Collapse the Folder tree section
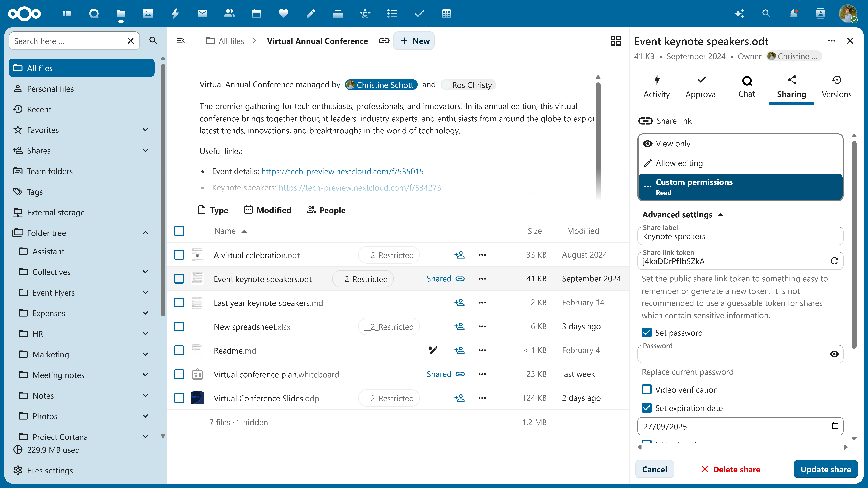Screen dimensions: 868x488 (145, 233)
